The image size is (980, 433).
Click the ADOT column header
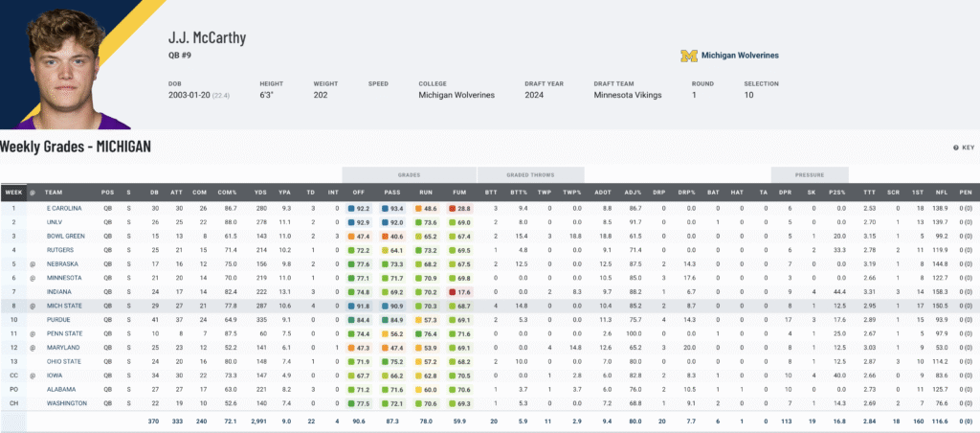coord(605,193)
